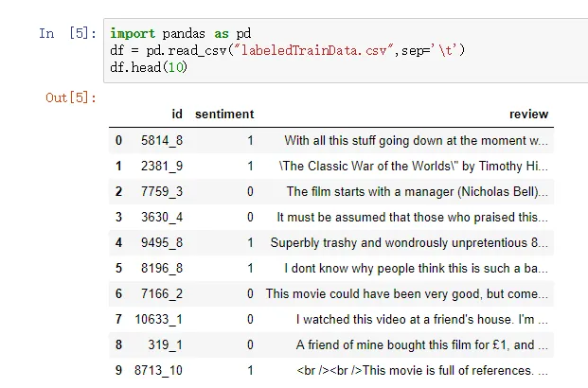
Task: Click the df.head(10) code line
Action: pos(148,65)
